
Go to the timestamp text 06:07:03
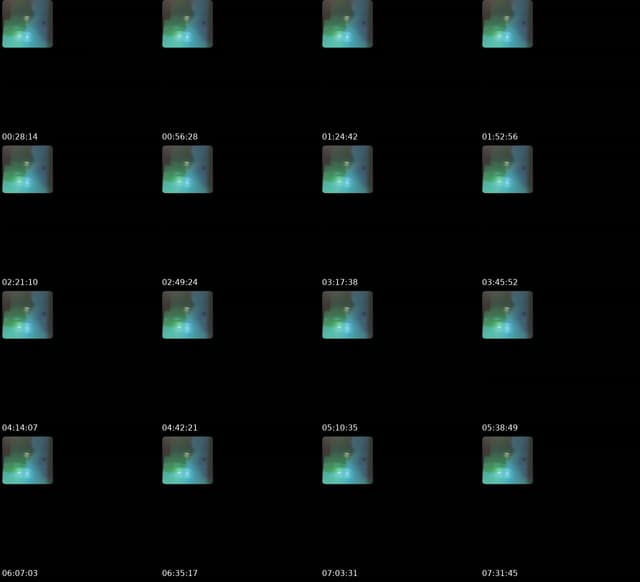tap(20, 573)
